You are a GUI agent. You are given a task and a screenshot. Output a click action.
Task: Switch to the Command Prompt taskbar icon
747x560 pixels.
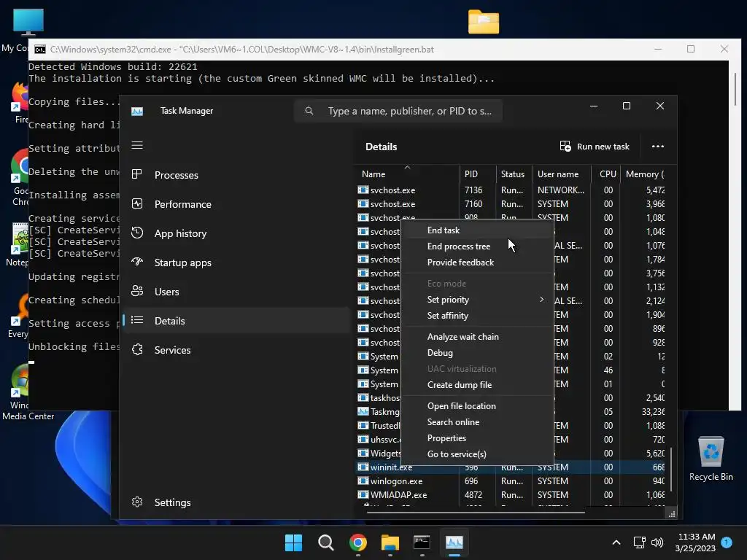422,542
